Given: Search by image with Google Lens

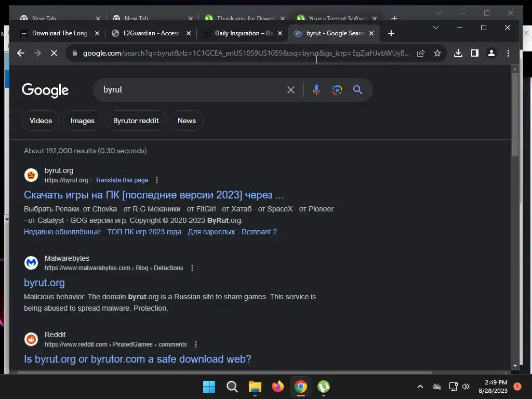Looking at the screenshot, I should point(337,90).
